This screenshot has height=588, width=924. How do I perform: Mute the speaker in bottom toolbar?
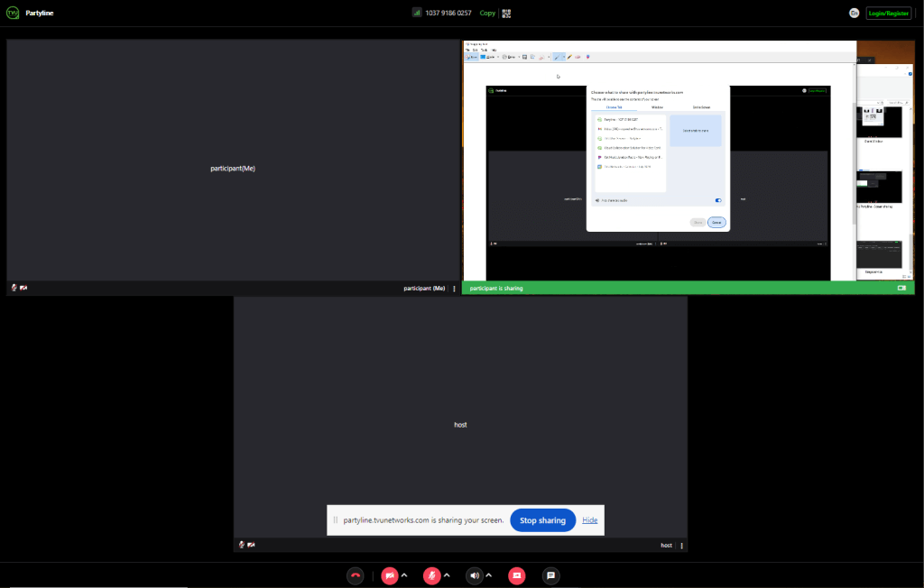pos(475,575)
